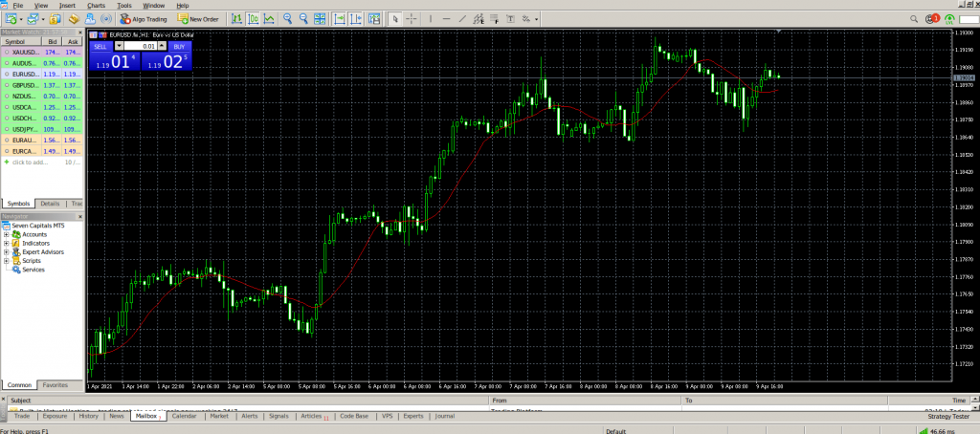This screenshot has width=980, height=434.
Task: Open dropdown arrow next to new chart
Action: click(21, 19)
